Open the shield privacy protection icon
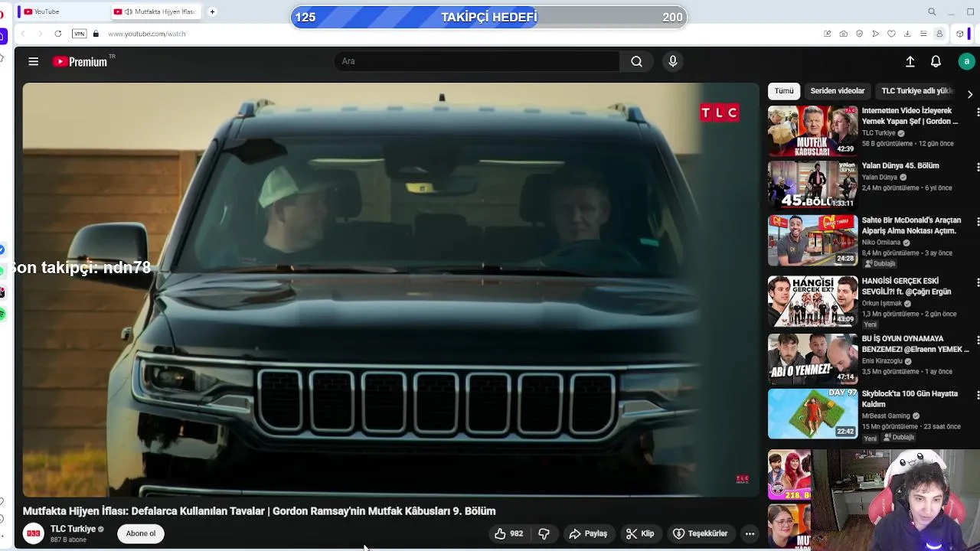This screenshot has width=980, height=551. click(859, 34)
